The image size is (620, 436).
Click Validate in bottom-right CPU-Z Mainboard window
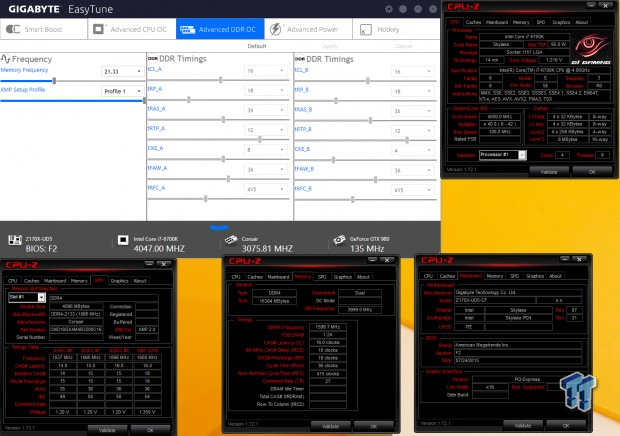click(x=523, y=426)
